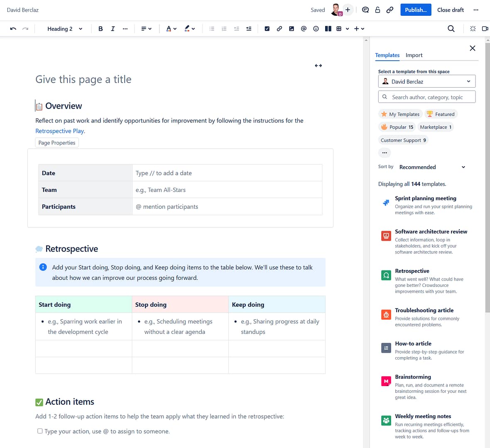This screenshot has height=448, width=490.
Task: Open the Retrospective Play link
Action: tap(59, 130)
